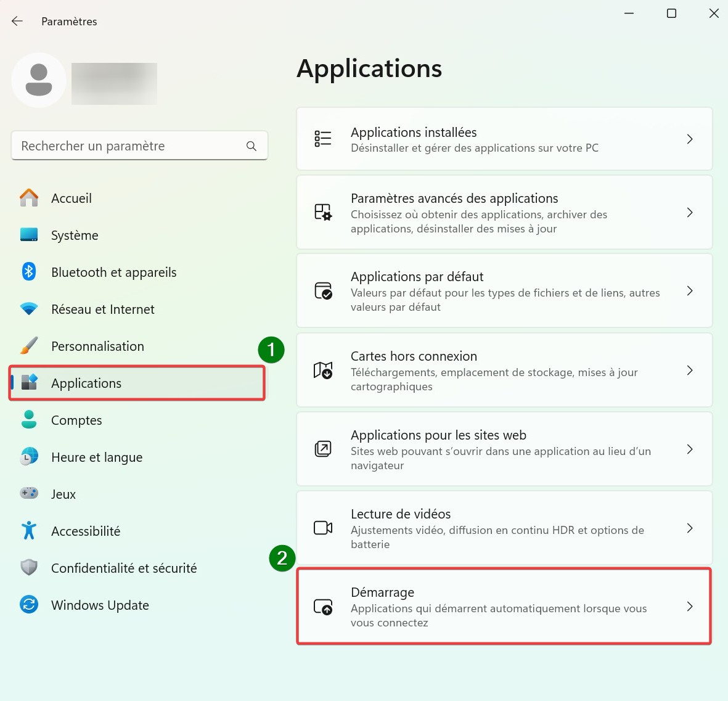
Task: Click the search magnifier icon
Action: click(251, 146)
